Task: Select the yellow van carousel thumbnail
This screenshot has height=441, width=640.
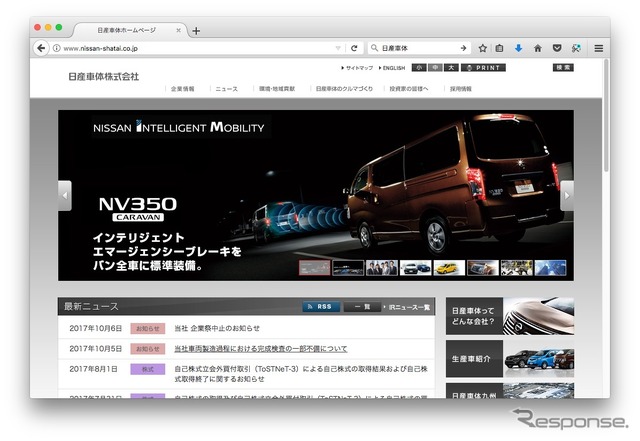Action: tap(449, 268)
